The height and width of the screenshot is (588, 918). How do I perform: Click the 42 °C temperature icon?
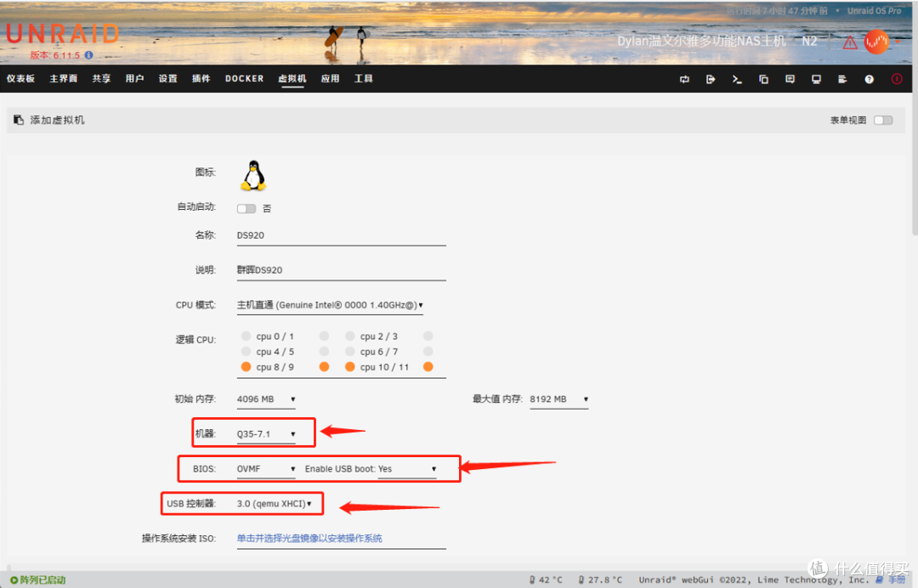[x=532, y=580]
